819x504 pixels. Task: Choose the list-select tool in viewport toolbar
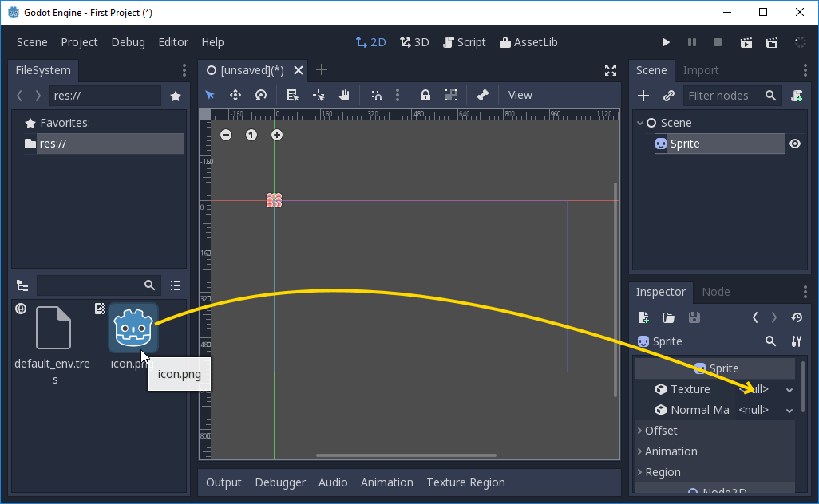292,95
